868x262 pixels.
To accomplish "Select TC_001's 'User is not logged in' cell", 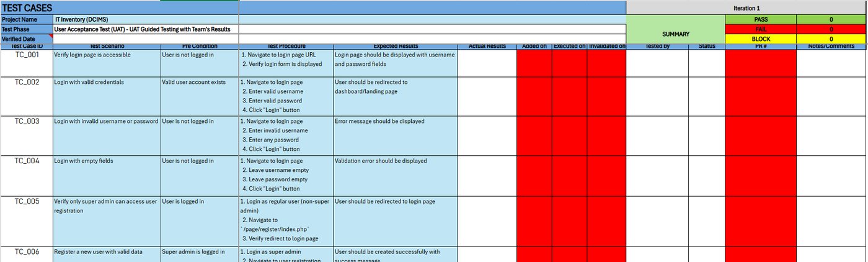I will [200, 63].
